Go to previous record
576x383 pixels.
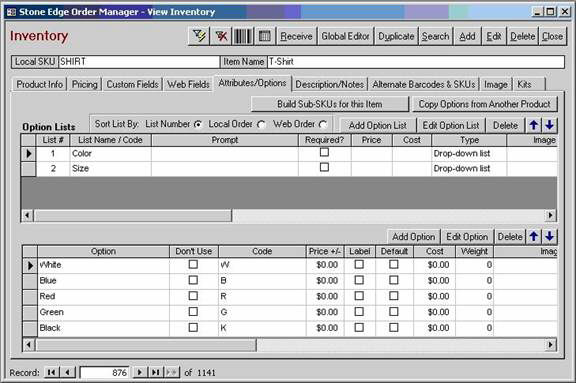[68, 372]
